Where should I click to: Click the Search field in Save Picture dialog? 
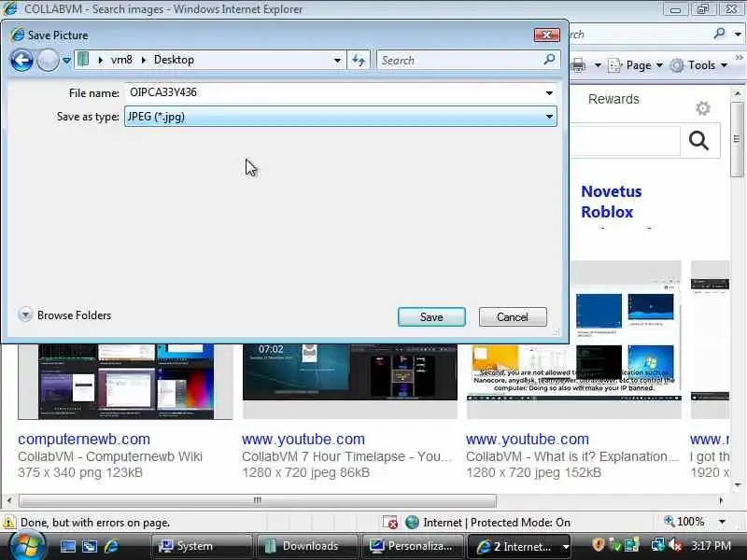pyautogui.click(x=459, y=61)
